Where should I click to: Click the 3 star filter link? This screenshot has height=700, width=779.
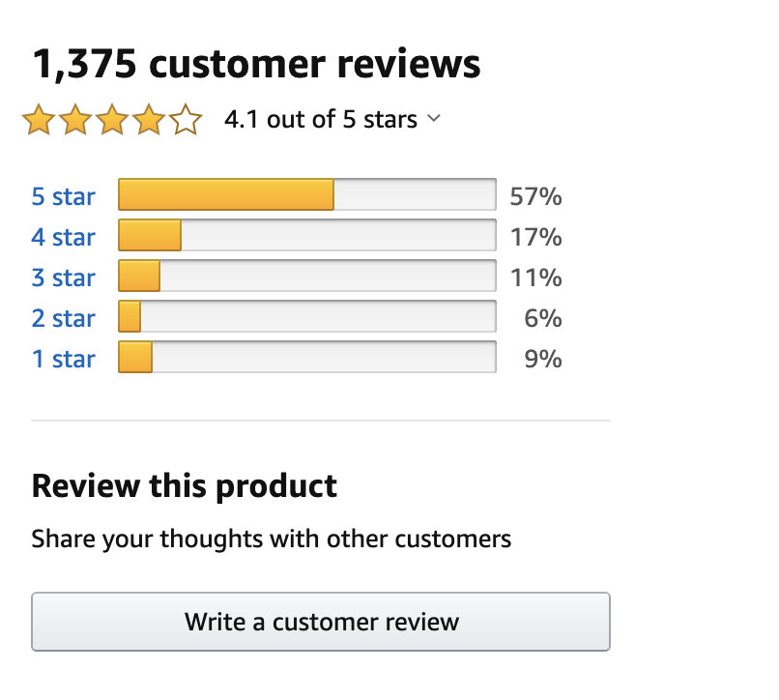point(64,277)
